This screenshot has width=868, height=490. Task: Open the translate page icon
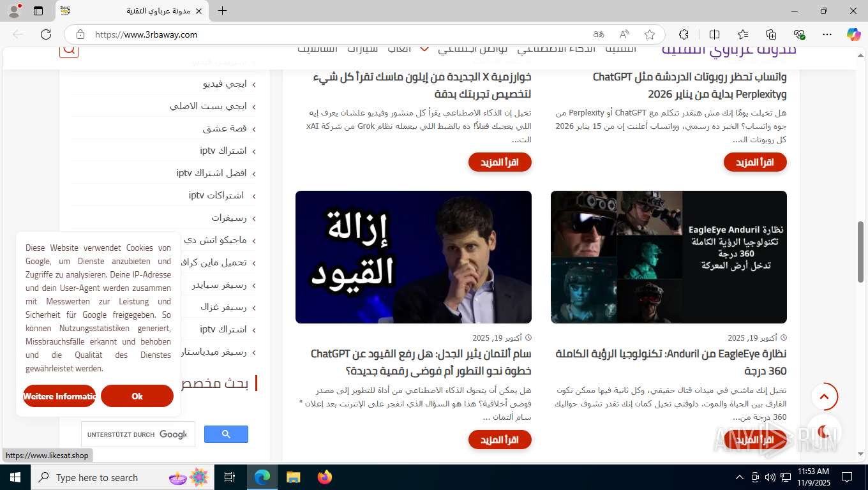(x=598, y=34)
